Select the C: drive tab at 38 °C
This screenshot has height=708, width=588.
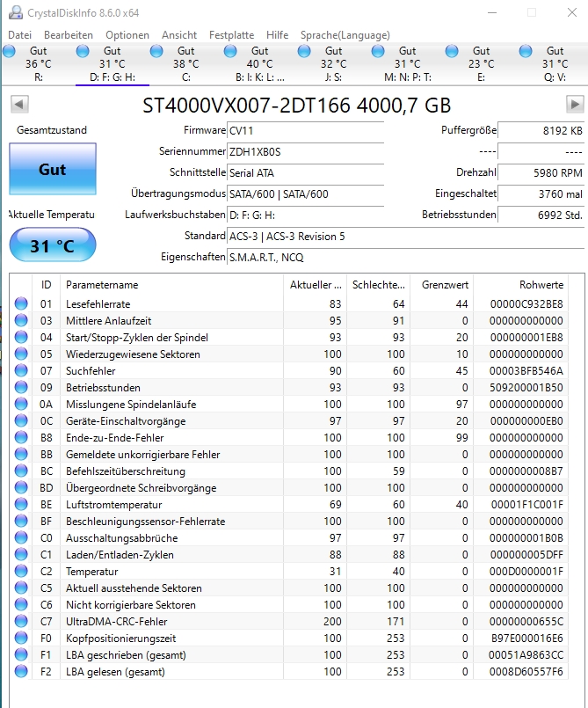click(186, 63)
